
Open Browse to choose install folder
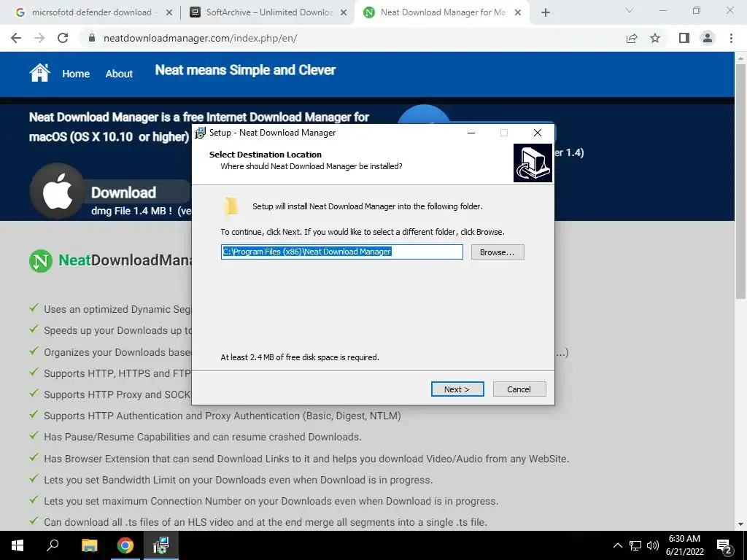pos(498,252)
